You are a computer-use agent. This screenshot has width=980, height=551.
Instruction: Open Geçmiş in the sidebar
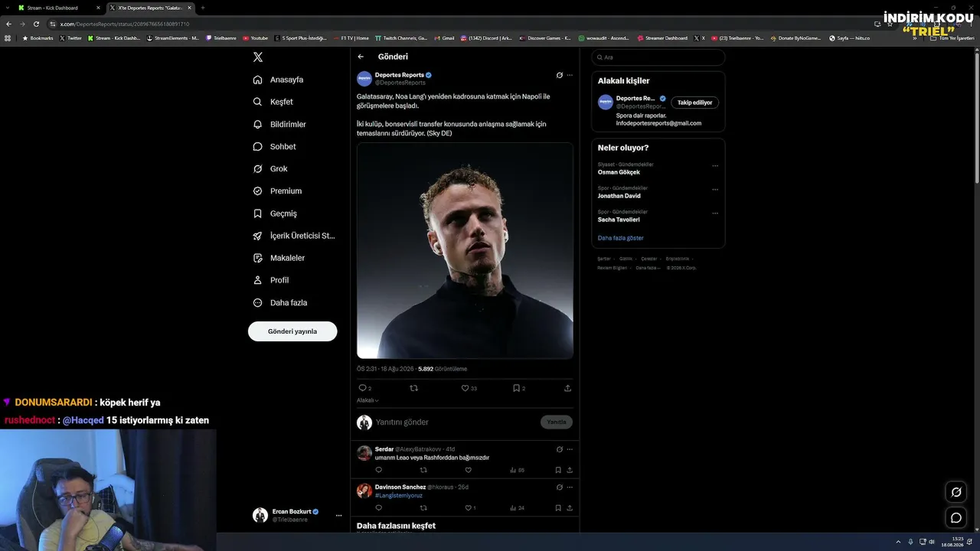[276, 214]
